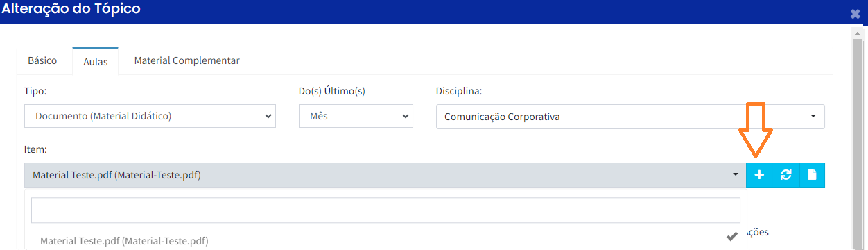Click the refresh icon beside Item field

[x=785, y=175]
